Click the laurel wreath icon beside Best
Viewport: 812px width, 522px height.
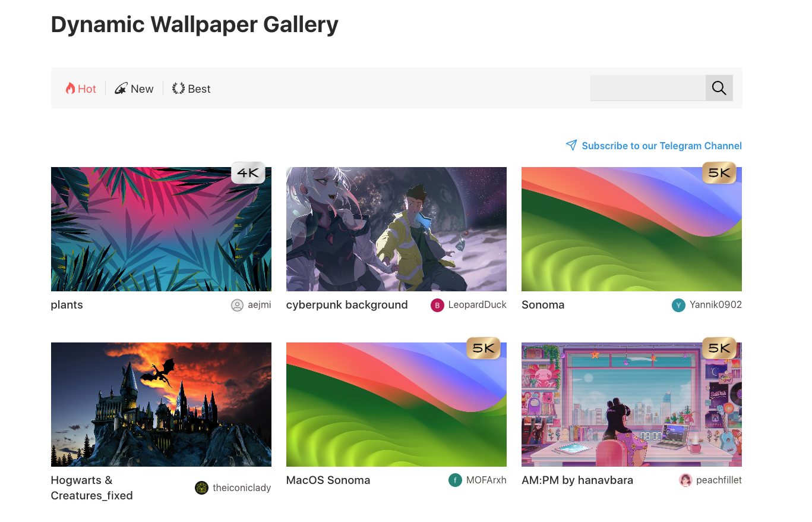pos(178,89)
